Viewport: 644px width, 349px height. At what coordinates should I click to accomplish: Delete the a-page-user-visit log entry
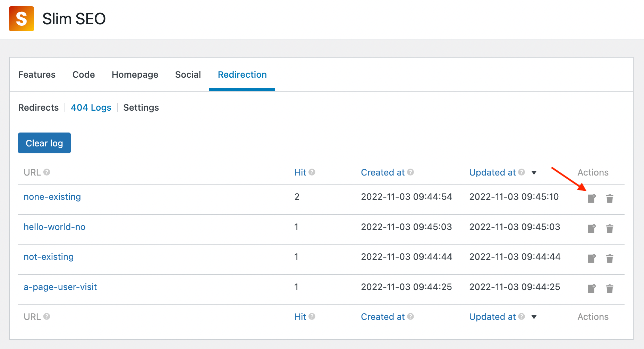tap(610, 289)
